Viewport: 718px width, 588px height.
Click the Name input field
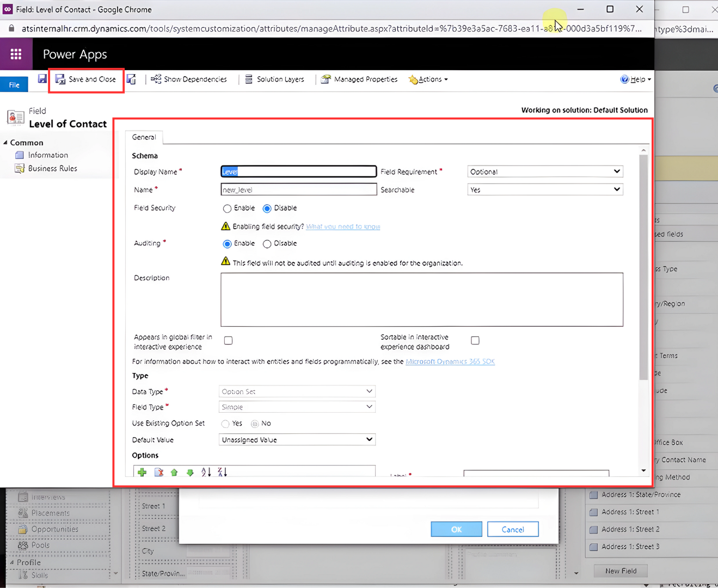(x=298, y=189)
